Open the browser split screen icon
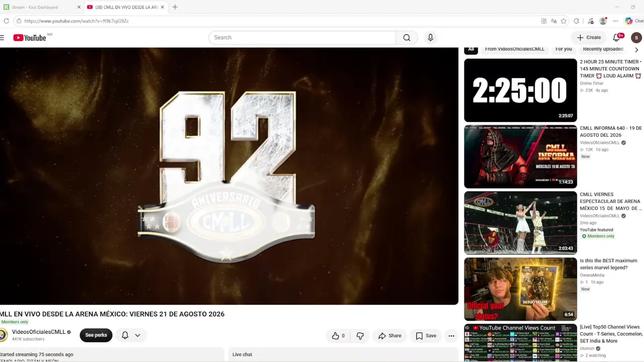The width and height of the screenshot is (644, 362). coord(544,21)
